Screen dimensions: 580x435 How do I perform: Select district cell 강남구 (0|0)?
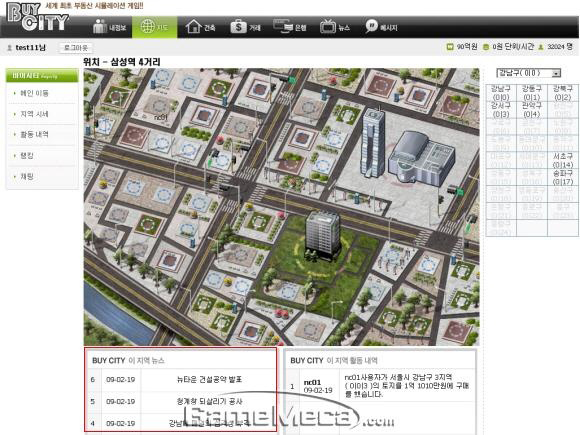501,92
